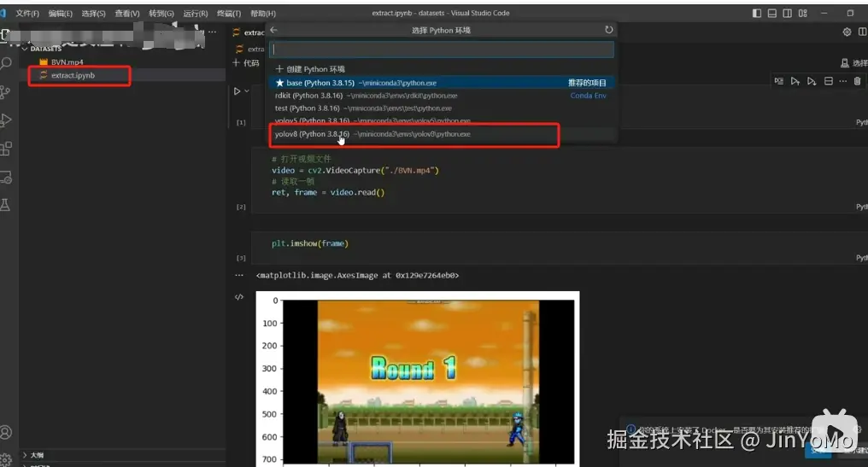Open the Testing flask view
The width and height of the screenshot is (868, 467).
pos(5,205)
